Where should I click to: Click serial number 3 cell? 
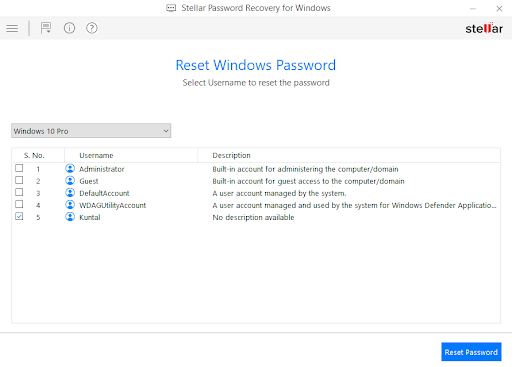[x=38, y=193]
